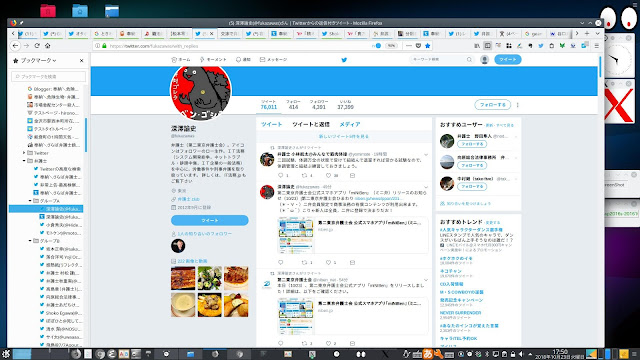Collapse the グループB bookmark folder
640x360 pixels.
[x=30, y=241]
